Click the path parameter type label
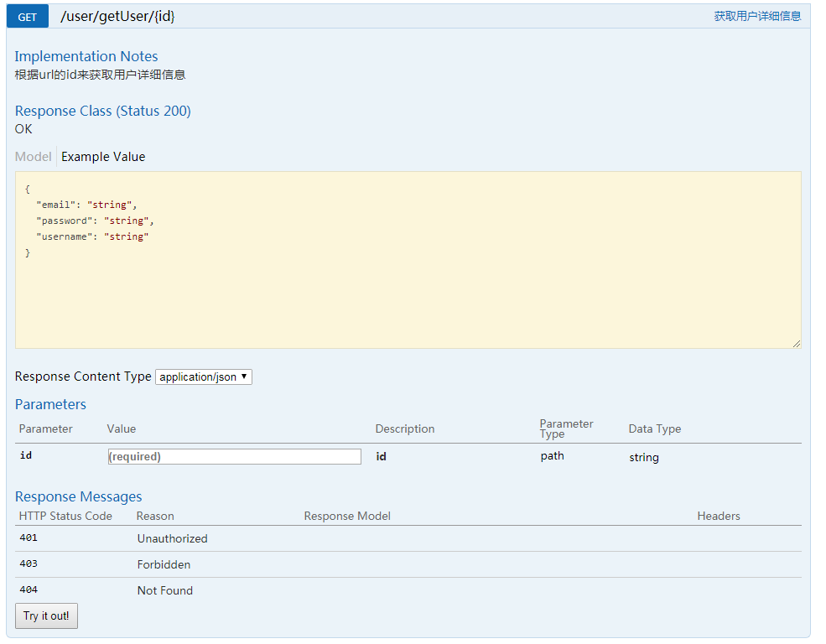 (x=552, y=455)
